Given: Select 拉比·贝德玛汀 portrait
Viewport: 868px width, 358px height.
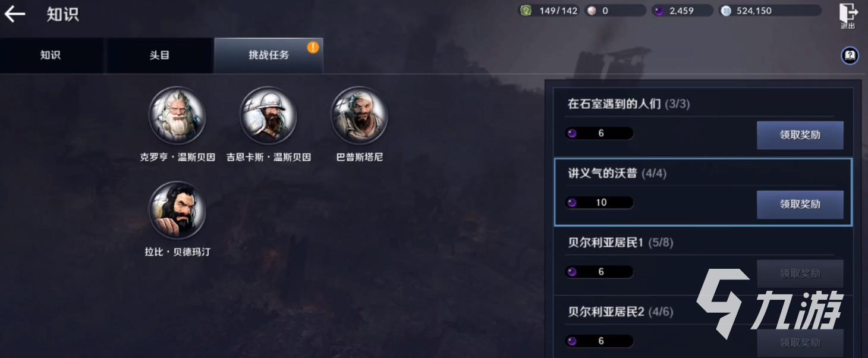Looking at the screenshot, I should pos(177,210).
